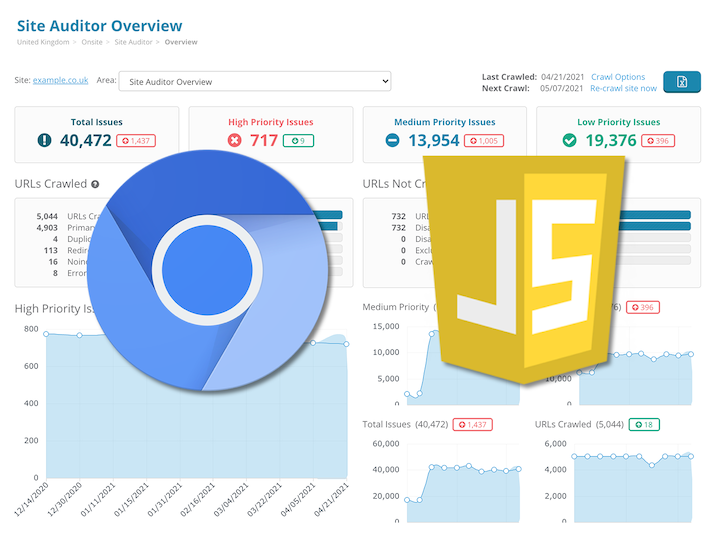Open Crawl Options link

click(617, 77)
